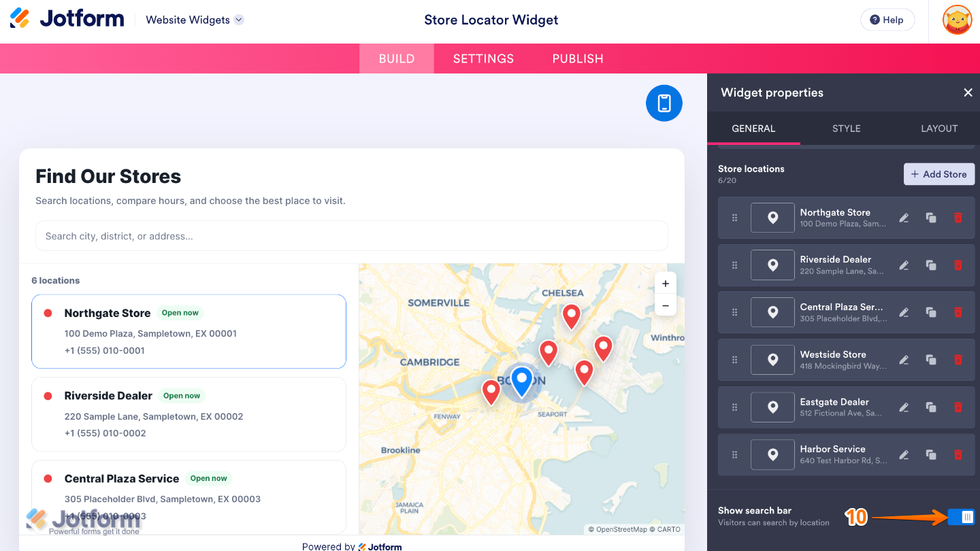Delete the Northgate Store entry
Screen dimensions: 980x551
[958, 218]
